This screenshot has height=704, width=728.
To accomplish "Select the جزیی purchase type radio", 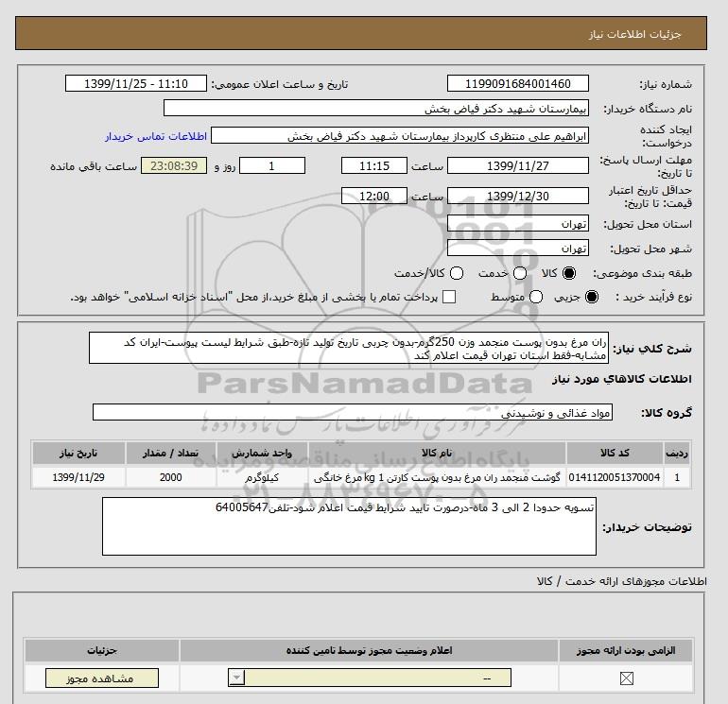I will tap(592, 297).
